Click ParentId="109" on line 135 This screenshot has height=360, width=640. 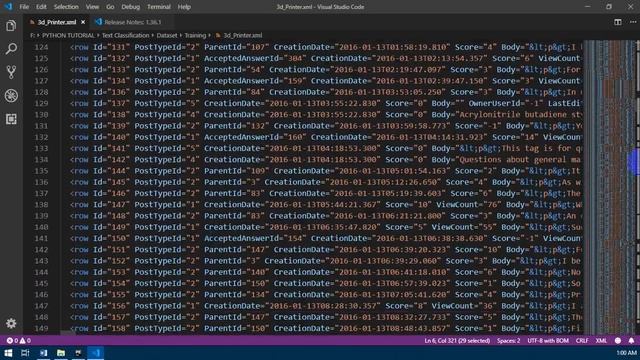coord(237,171)
